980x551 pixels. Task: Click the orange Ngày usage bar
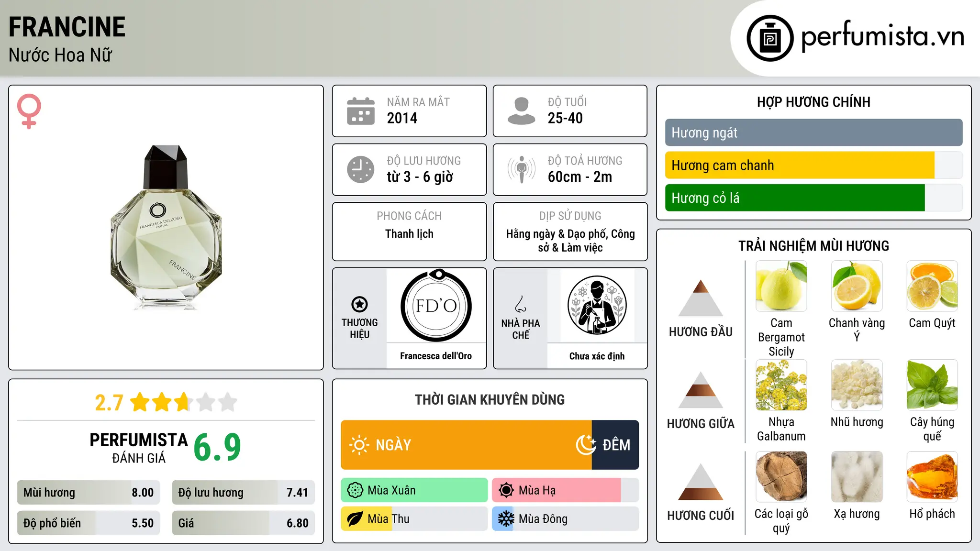[467, 445]
